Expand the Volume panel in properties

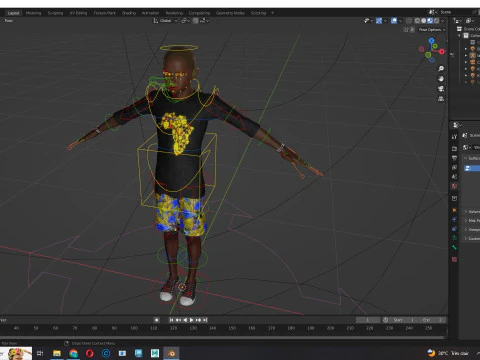466,211
